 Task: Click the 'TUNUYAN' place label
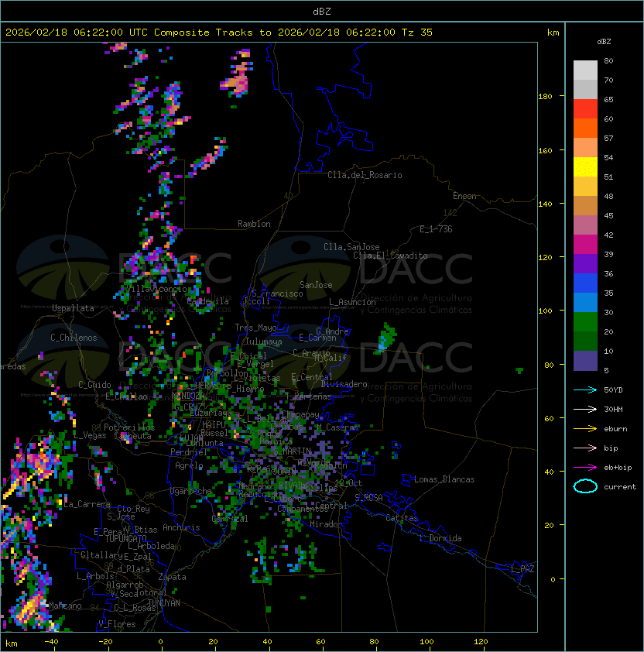[x=164, y=603]
